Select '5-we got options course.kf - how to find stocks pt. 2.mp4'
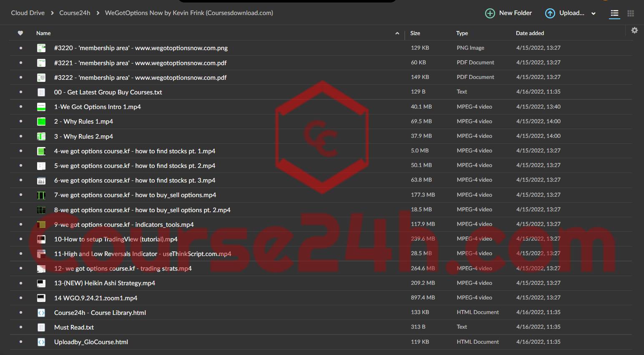The height and width of the screenshot is (355, 644). coord(135,166)
